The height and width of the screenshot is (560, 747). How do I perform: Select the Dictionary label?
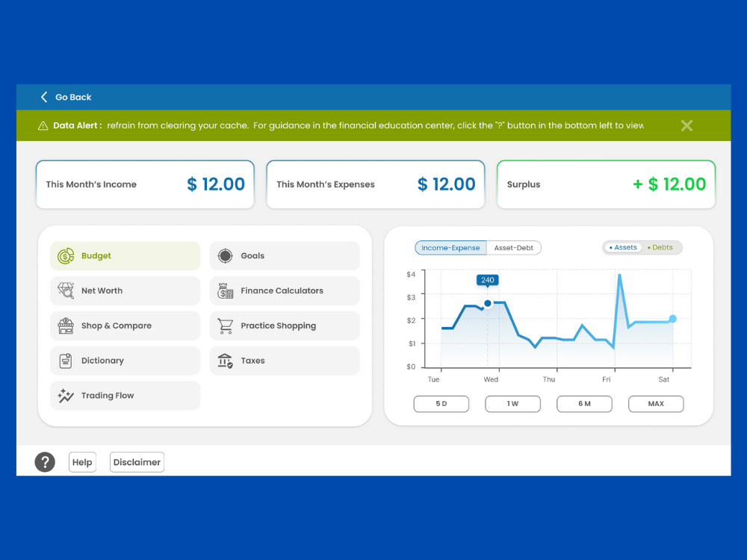(x=102, y=361)
